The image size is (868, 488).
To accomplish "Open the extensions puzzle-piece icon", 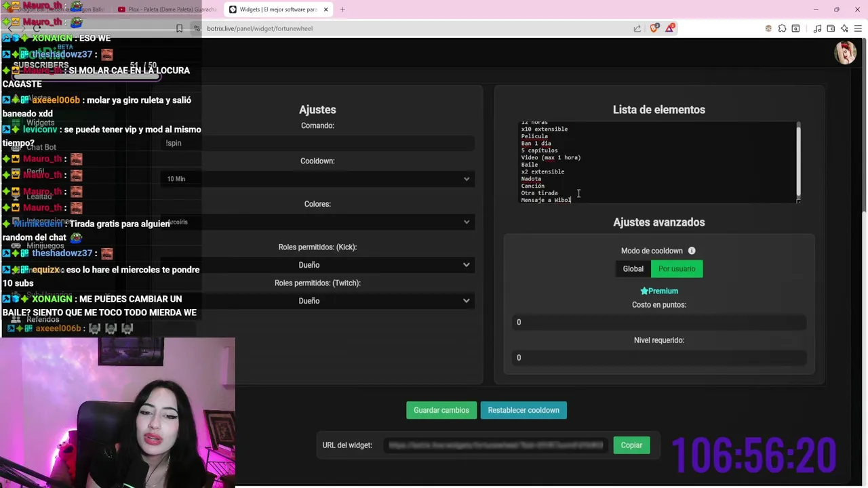I will pyautogui.click(x=782, y=28).
